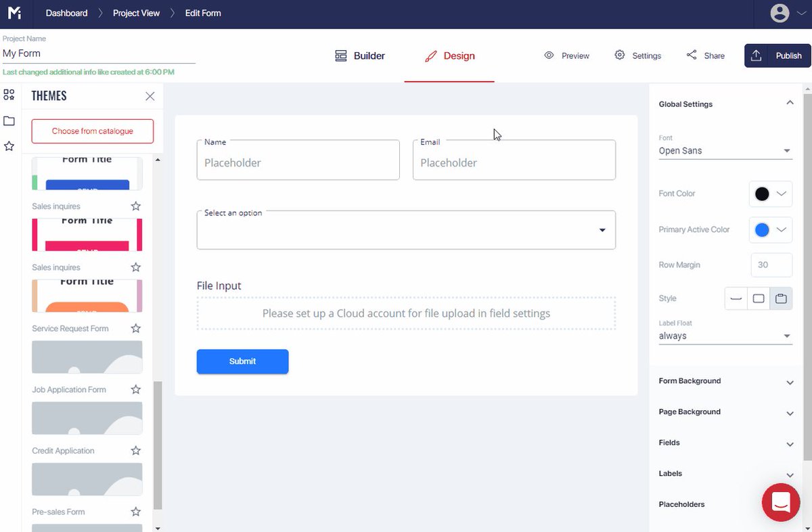
Task: Click the blue Submit button
Action: pyautogui.click(x=242, y=361)
